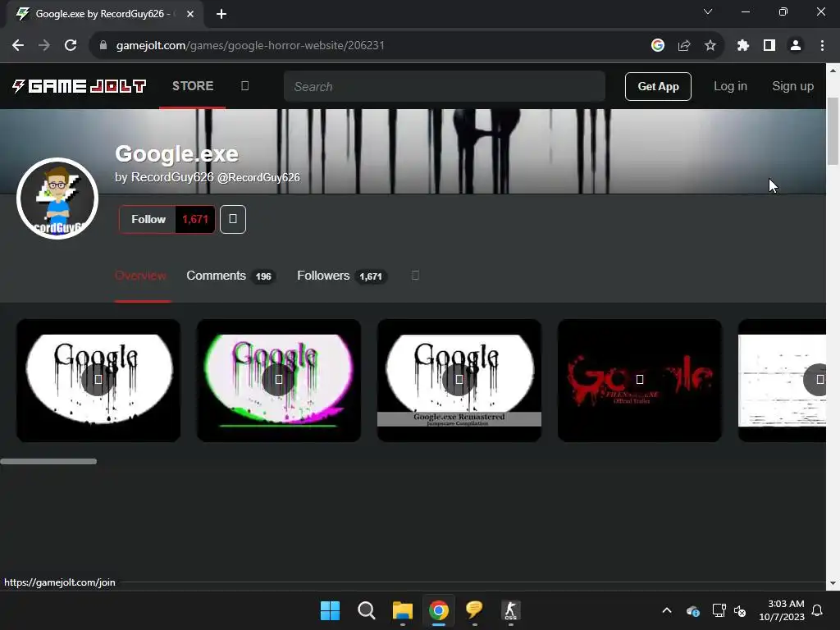Share this page via share icon
The image size is (840, 630).
(684, 45)
